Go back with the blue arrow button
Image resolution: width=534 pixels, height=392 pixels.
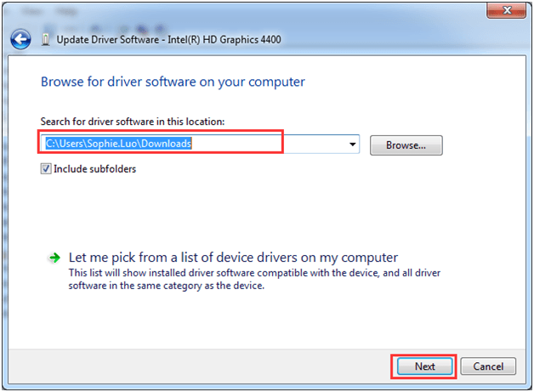pyautogui.click(x=20, y=39)
